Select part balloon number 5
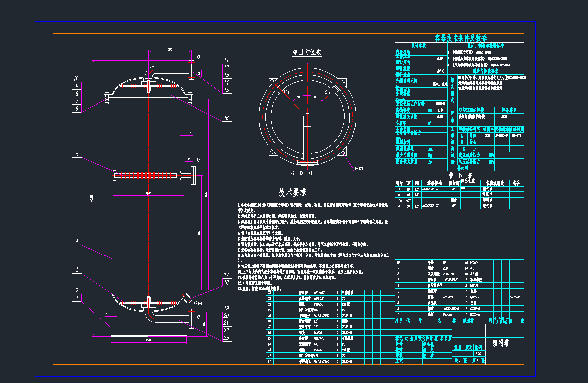This screenshot has width=588, height=383. tap(77, 155)
